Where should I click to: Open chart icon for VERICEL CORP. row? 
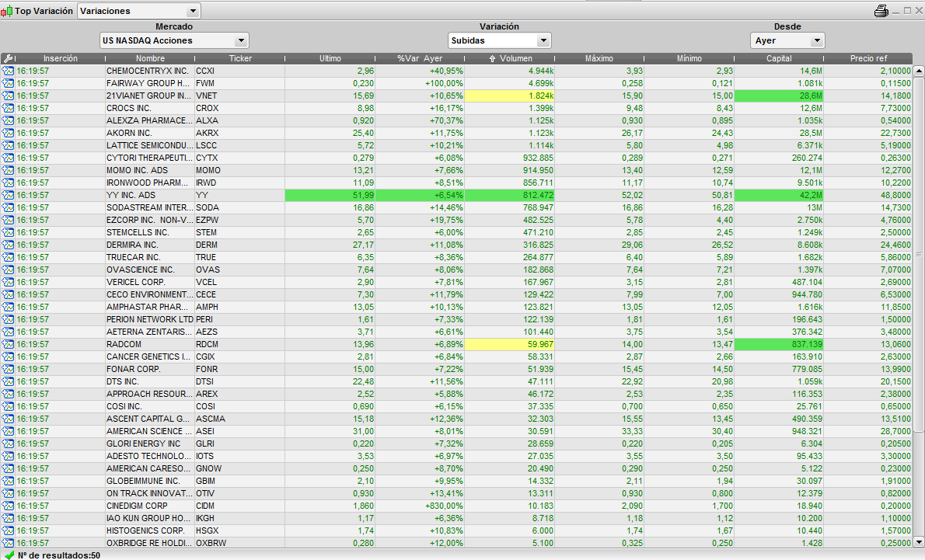[x=9, y=282]
